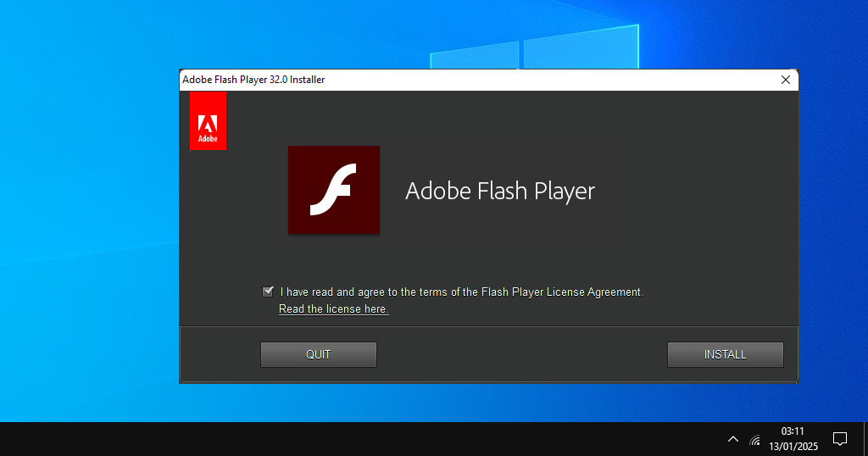Open the taskbar clock and date
The image size is (868, 456).
tap(793, 439)
